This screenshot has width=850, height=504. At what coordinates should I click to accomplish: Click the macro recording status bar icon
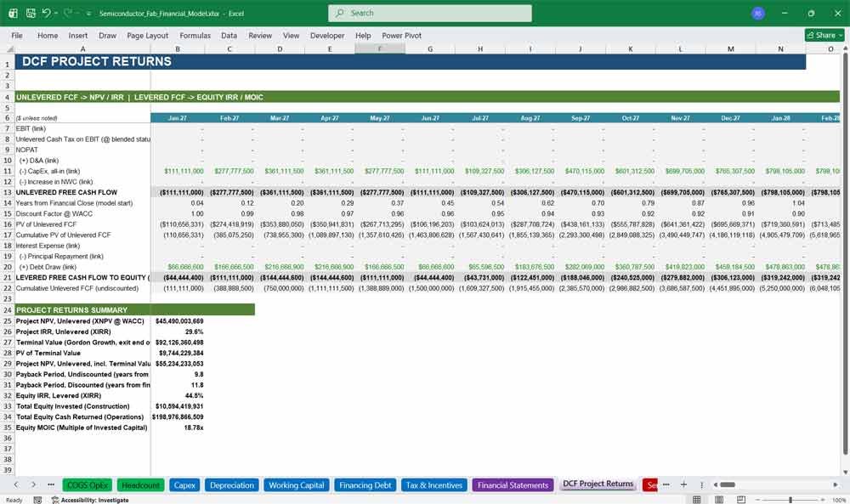coord(37,500)
